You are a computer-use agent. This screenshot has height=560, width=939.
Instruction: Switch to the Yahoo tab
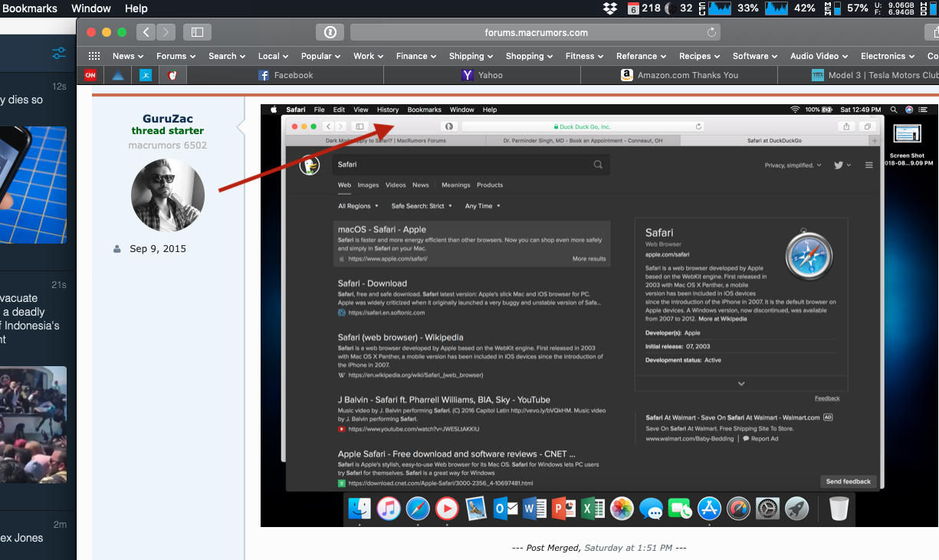(x=482, y=75)
